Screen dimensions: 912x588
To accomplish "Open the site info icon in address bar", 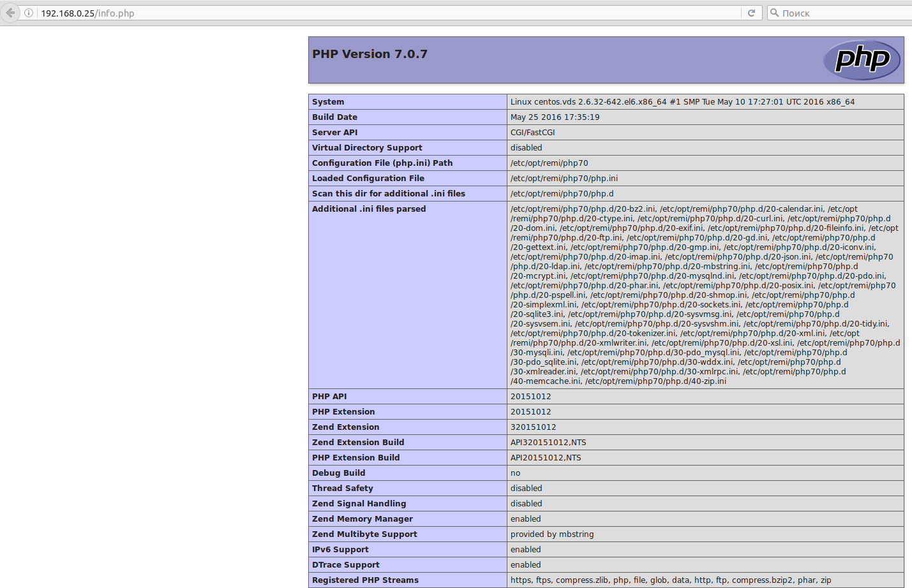I will pos(29,13).
